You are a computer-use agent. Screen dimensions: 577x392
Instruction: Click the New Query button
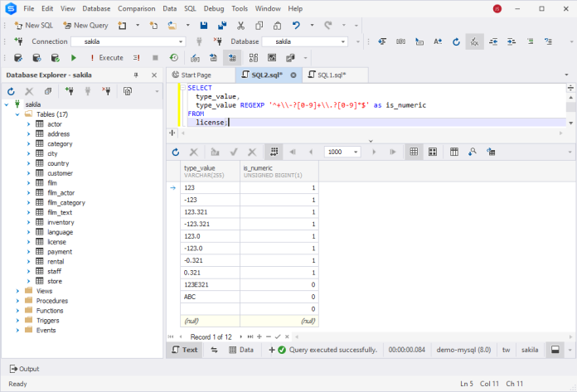(x=85, y=25)
